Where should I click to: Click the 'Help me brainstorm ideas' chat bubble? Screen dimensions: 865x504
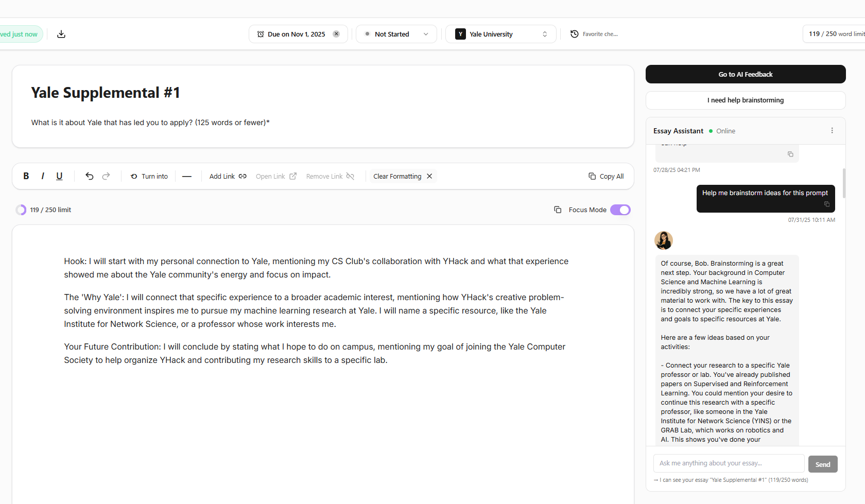click(x=766, y=198)
